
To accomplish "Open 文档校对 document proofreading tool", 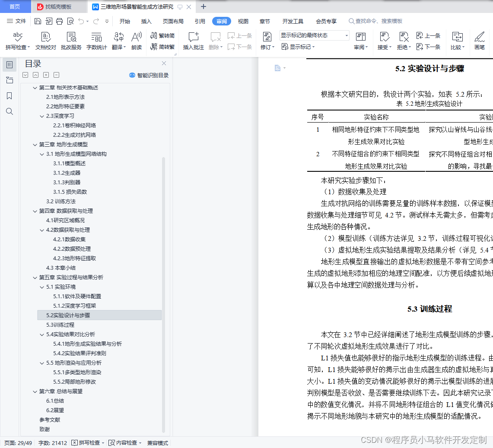I will [46, 41].
